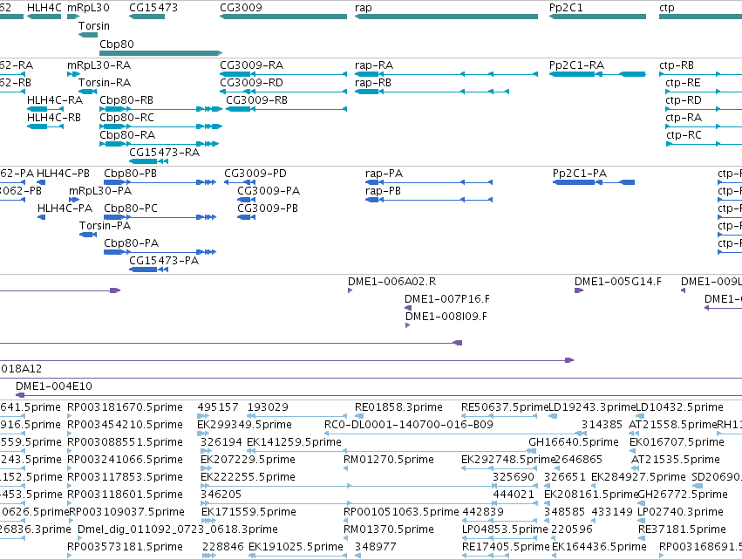
Task: Open transcript HLH4C-RA
Action: (55, 100)
